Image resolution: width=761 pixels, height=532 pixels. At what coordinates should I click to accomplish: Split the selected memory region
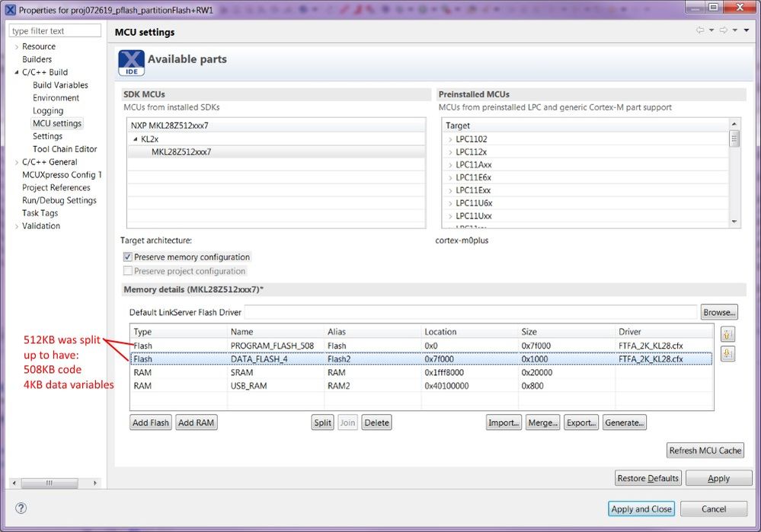(322, 422)
